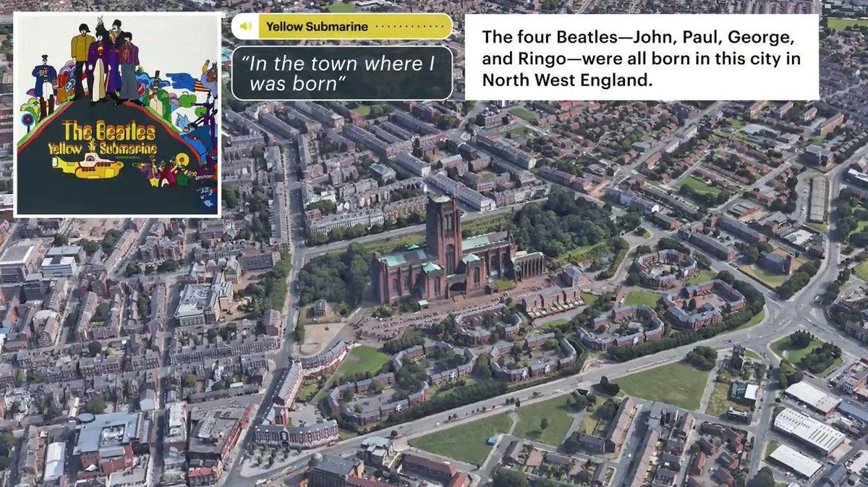
Task: Select the clue text about the four Beatles
Action: tap(641, 58)
